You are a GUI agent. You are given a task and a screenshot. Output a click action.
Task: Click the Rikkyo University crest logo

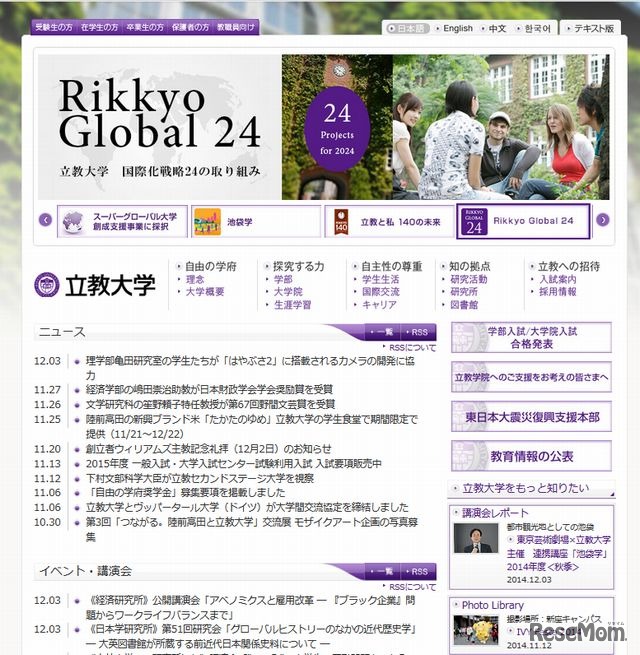coord(46,285)
